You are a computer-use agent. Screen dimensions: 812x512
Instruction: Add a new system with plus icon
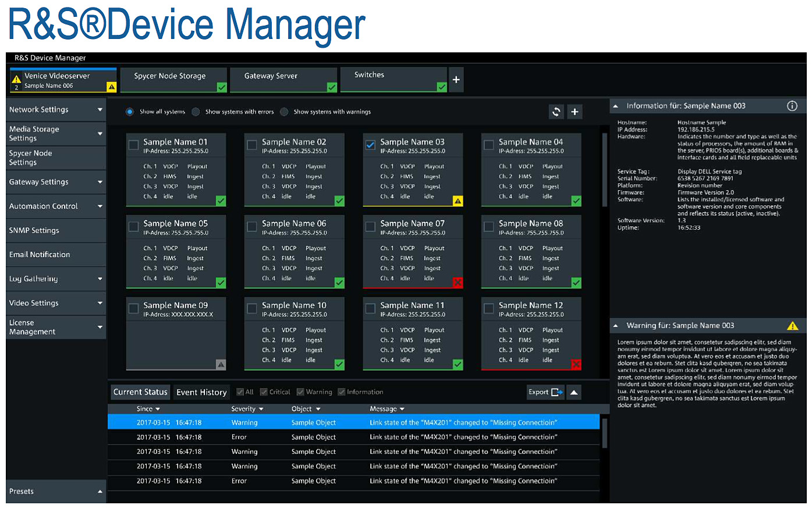click(575, 112)
